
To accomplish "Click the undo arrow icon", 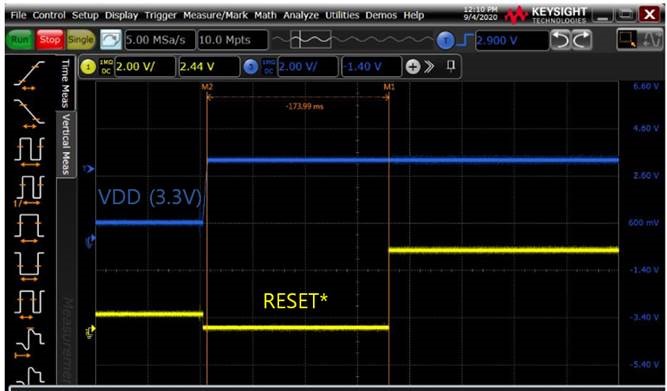I will [x=561, y=40].
